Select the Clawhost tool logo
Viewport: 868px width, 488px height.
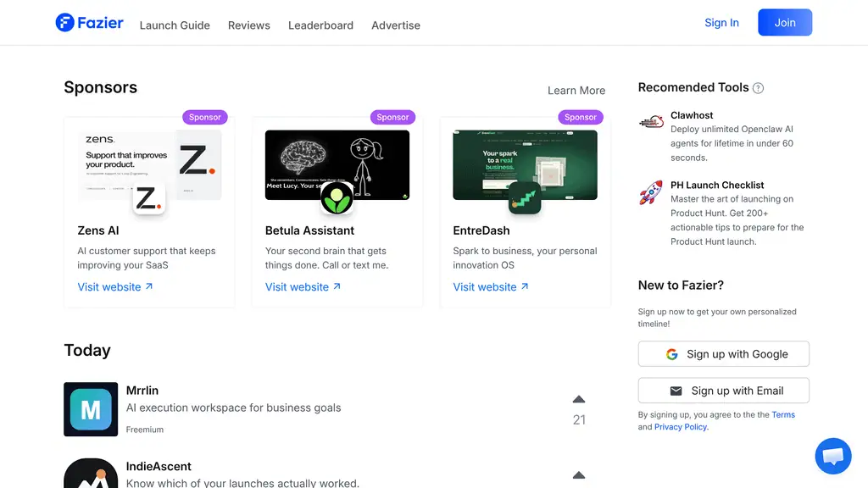(652, 121)
